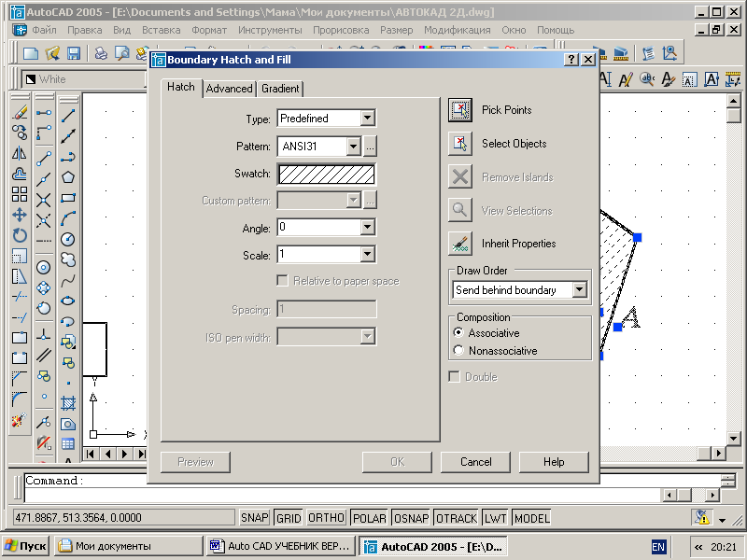Click the Pick Points icon button
The width and height of the screenshot is (747, 560).
(x=460, y=110)
